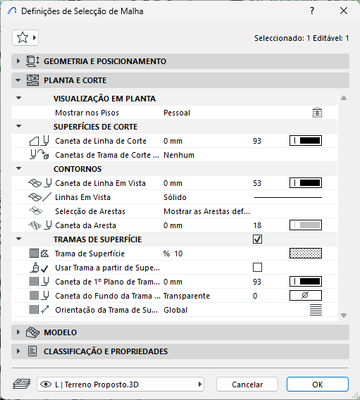Image resolution: width=360 pixels, height=400 pixels.
Task: Expand the Geometria e Posicionamento panel
Action: click(18, 61)
